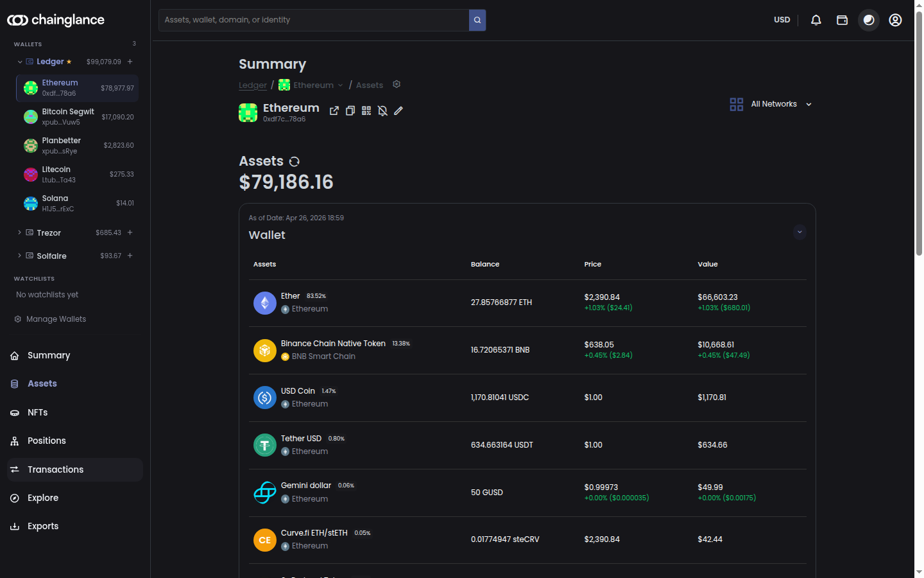Image resolution: width=924 pixels, height=578 pixels.
Task: Open Exports in sidebar
Action: (75, 527)
